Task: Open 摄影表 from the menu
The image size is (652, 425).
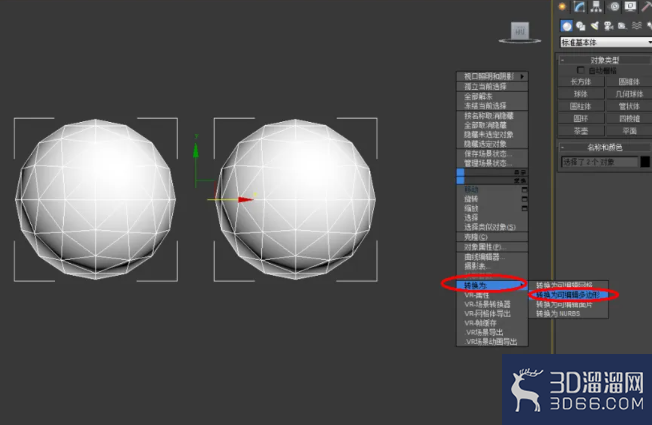Action: click(492, 266)
